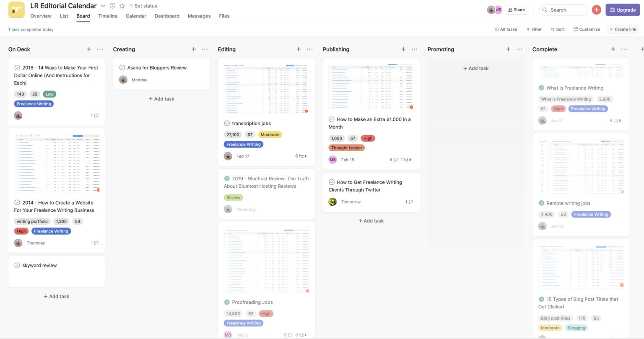This screenshot has height=339, width=644.
Task: Add a task via Publishing column plus icon
Action: (x=403, y=49)
